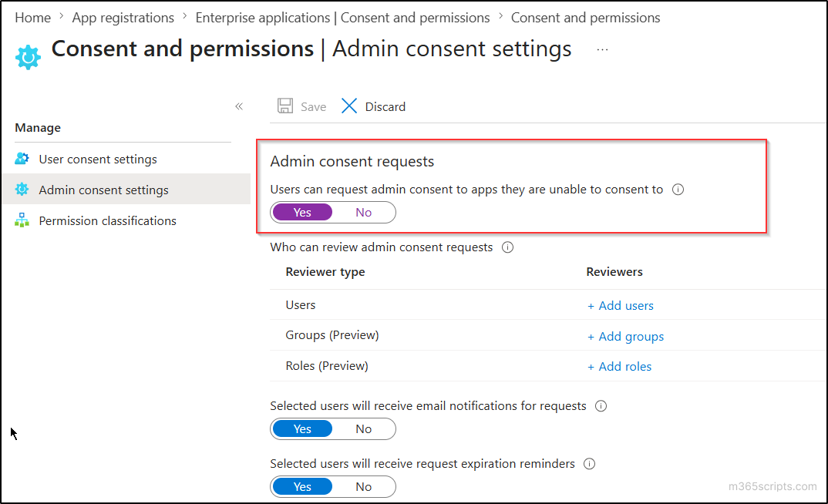Disable request expiration reminders with No
828x504 pixels.
pyautogui.click(x=364, y=486)
